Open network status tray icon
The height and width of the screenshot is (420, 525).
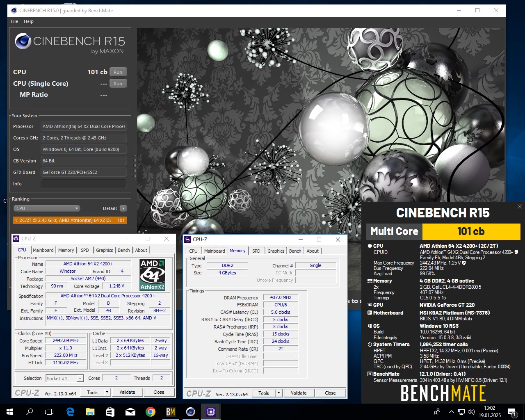coord(461,412)
